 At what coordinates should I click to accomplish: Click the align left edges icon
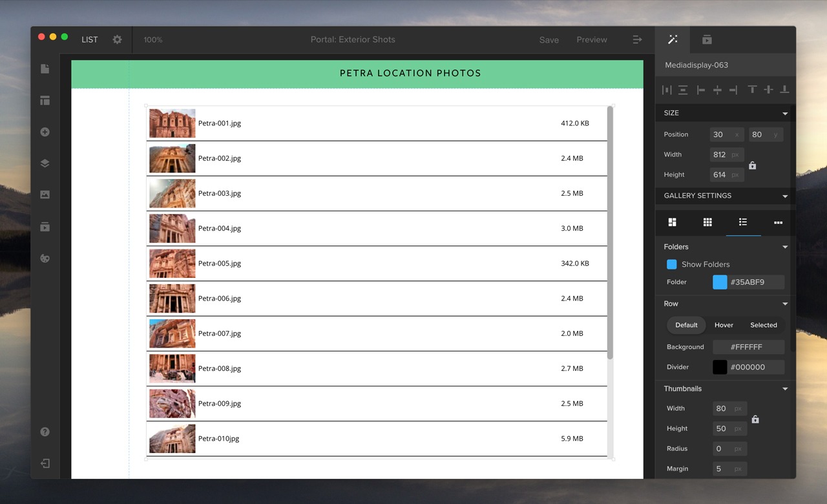coord(701,90)
